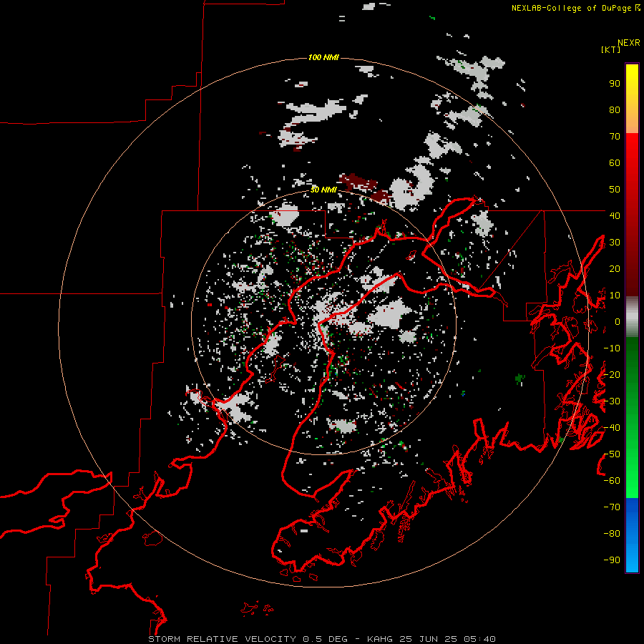Click the 10 value on the velocity scale
644x644 pixels.
pyautogui.click(x=615, y=296)
